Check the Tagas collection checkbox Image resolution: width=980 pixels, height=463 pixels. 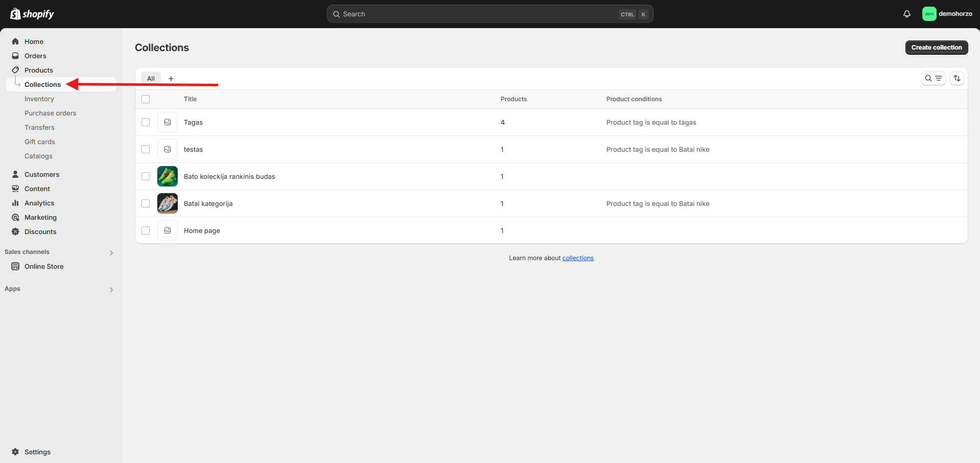(x=146, y=122)
